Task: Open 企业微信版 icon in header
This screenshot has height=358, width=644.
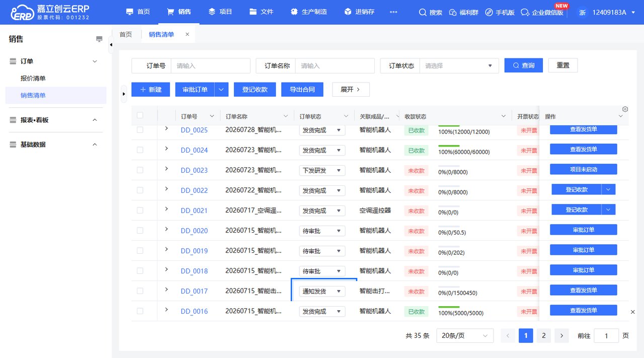Action: [525, 12]
